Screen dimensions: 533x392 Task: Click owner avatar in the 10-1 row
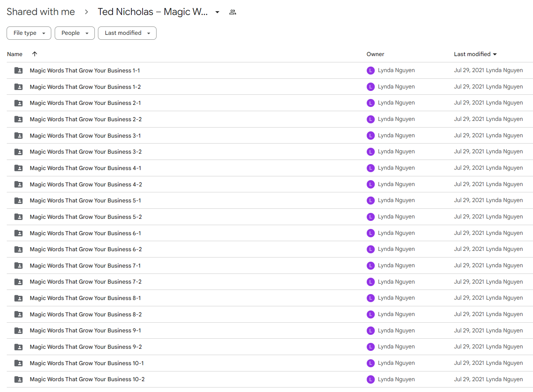click(x=371, y=363)
